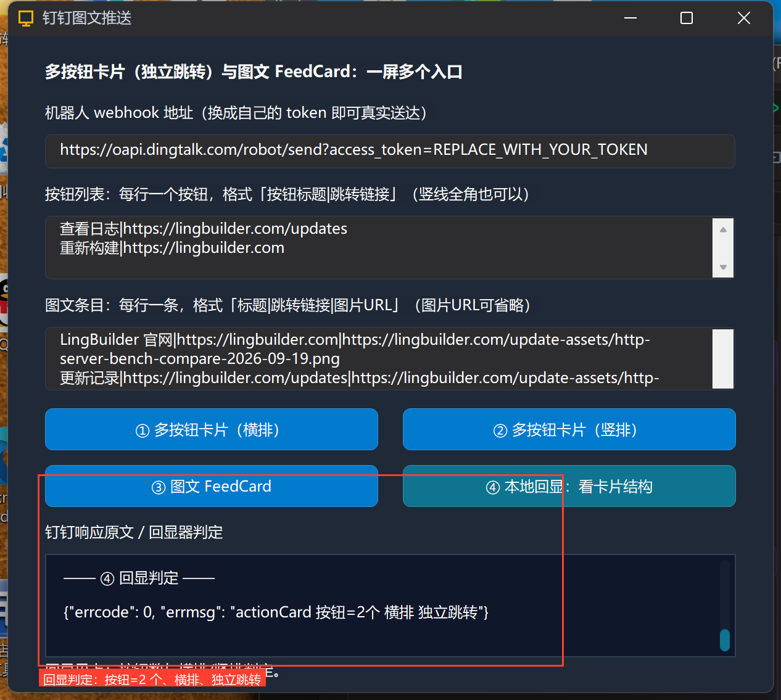Click the button list scroll-up arrow
The height and width of the screenshot is (700, 781).
tap(723, 229)
